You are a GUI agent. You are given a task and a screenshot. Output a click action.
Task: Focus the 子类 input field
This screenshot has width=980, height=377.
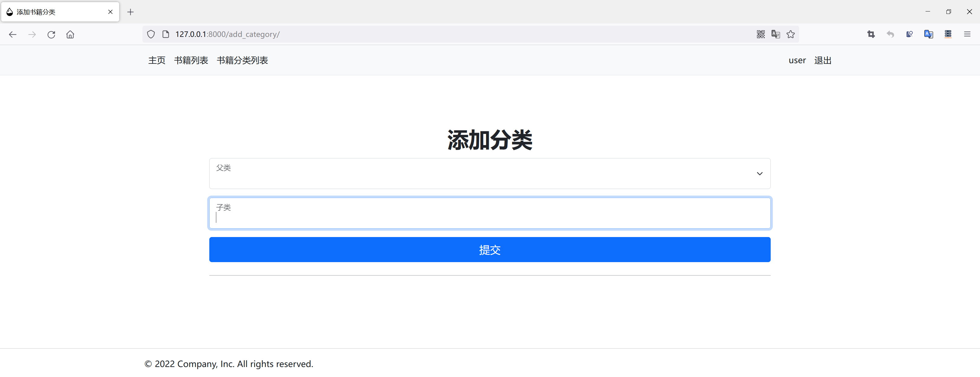click(490, 213)
